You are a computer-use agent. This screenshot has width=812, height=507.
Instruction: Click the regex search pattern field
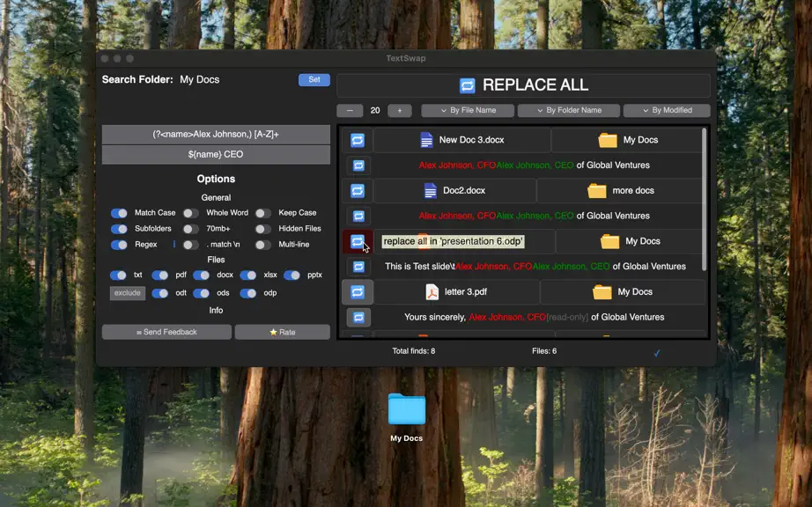(216, 135)
